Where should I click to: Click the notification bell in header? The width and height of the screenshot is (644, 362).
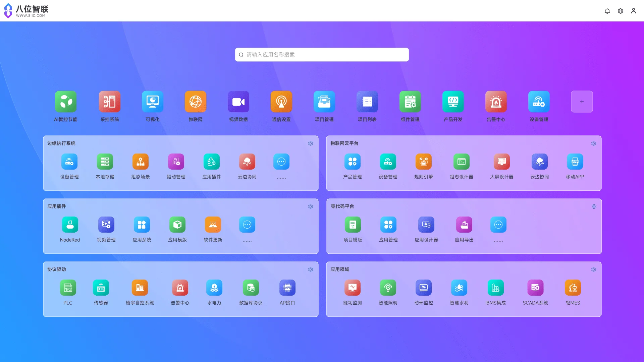click(x=607, y=11)
